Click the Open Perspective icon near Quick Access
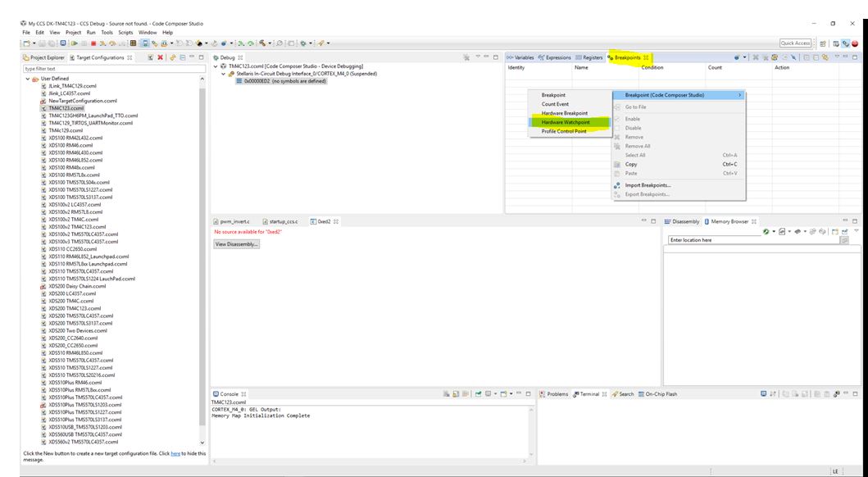The width and height of the screenshot is (868, 477). pyautogui.click(x=823, y=43)
